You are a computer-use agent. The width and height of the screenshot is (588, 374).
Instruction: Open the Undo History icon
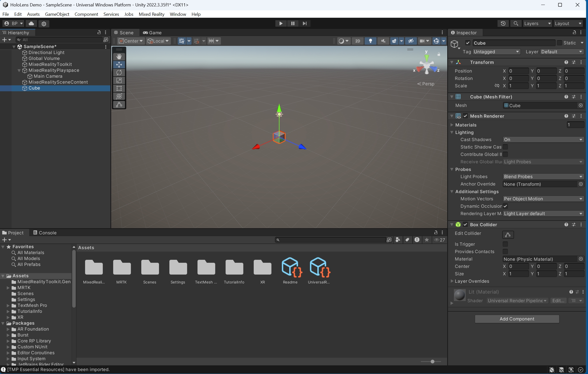[x=503, y=23]
